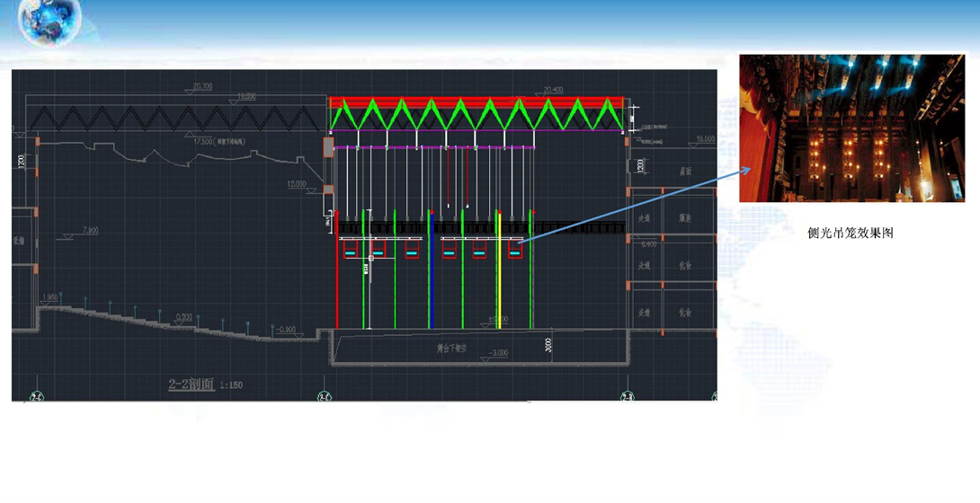Click the 2-2剖面 section title
This screenshot has width=980, height=503.
(x=191, y=384)
